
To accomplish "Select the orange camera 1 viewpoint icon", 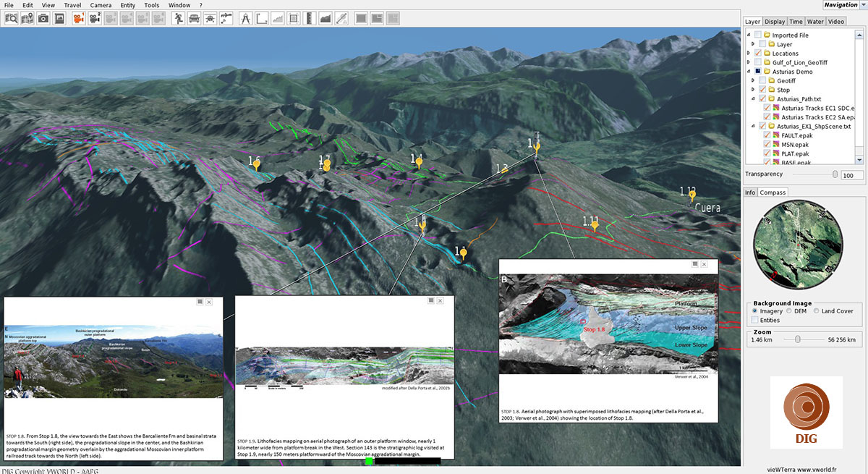I will coord(78,18).
